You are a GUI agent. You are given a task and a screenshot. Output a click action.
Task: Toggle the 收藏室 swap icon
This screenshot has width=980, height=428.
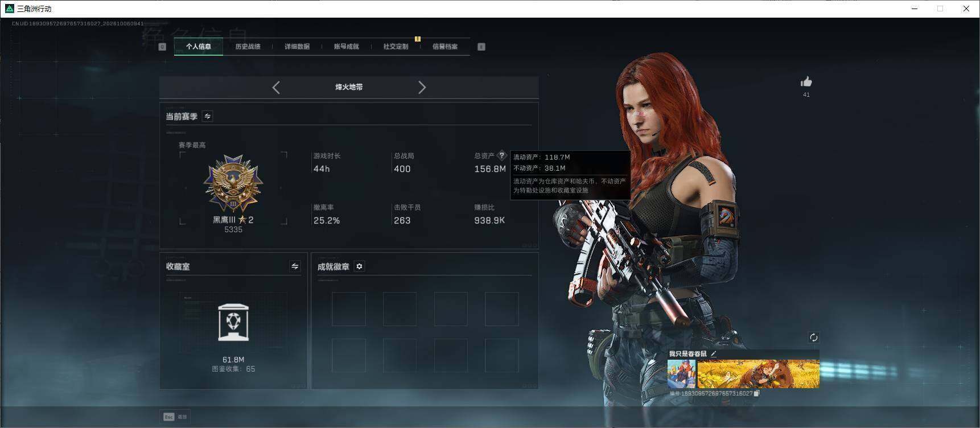click(295, 266)
